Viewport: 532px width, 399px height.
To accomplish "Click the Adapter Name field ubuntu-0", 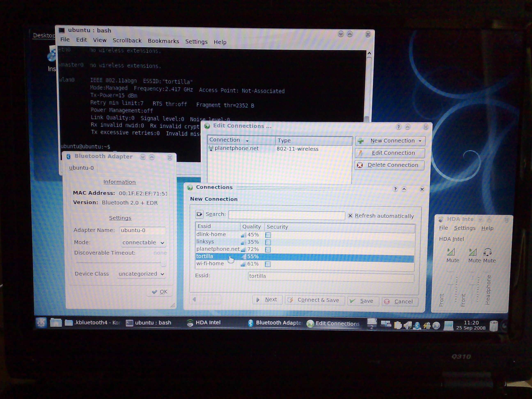I will (143, 230).
